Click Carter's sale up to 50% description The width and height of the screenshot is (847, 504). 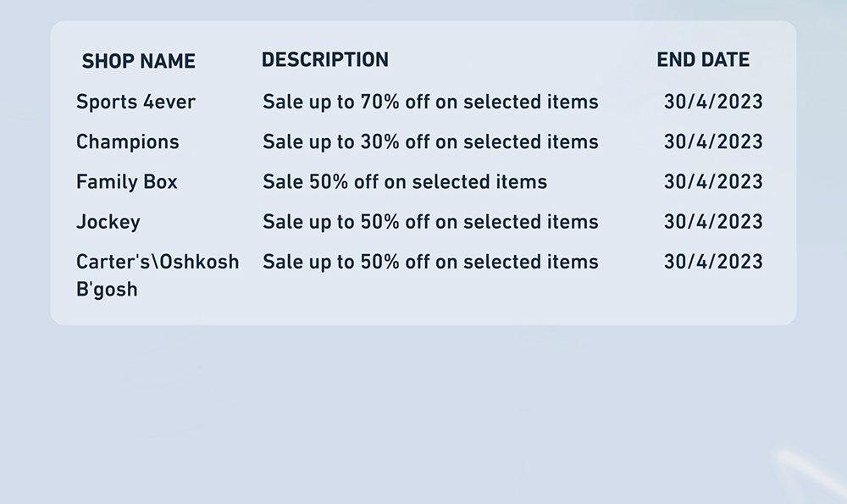point(430,262)
